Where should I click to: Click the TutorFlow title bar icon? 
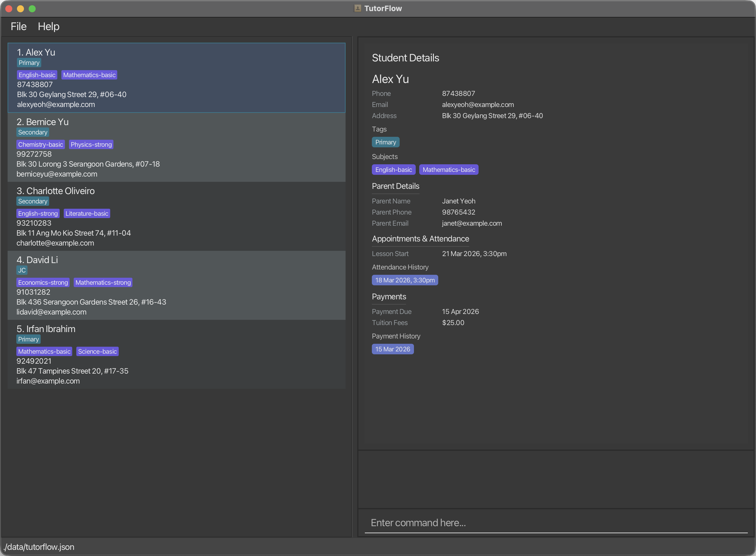point(358,8)
